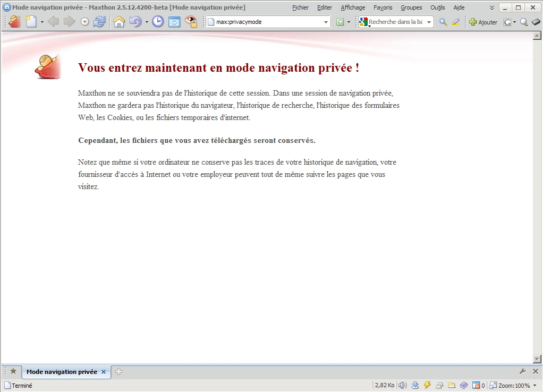Click the lightning bolt status icon
Viewport: 543px width, 392px height.
(427, 385)
